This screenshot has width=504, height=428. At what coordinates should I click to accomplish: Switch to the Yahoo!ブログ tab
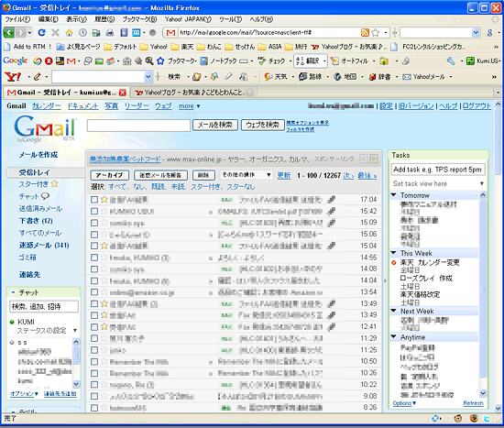point(194,93)
